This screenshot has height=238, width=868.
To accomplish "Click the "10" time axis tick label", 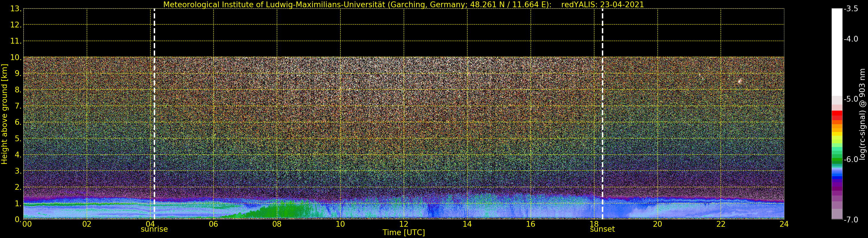I will (340, 224).
